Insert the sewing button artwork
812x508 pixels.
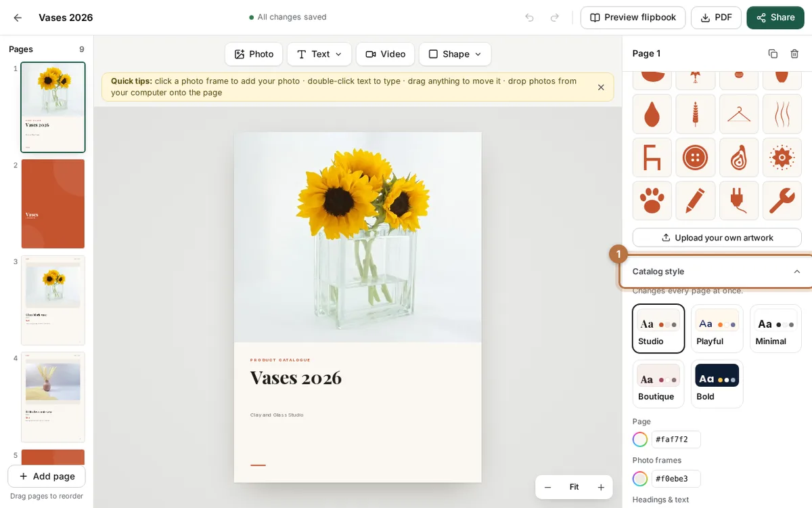(696, 157)
